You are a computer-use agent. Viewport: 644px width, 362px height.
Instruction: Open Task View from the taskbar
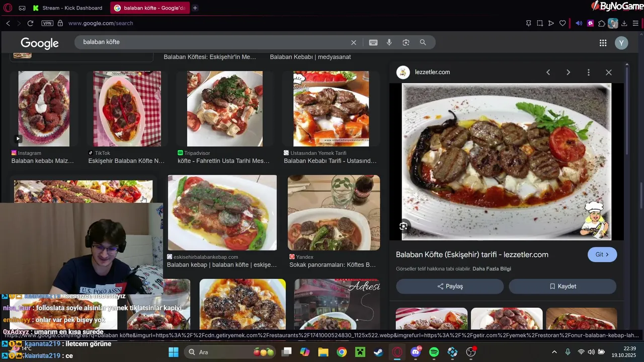click(286, 352)
